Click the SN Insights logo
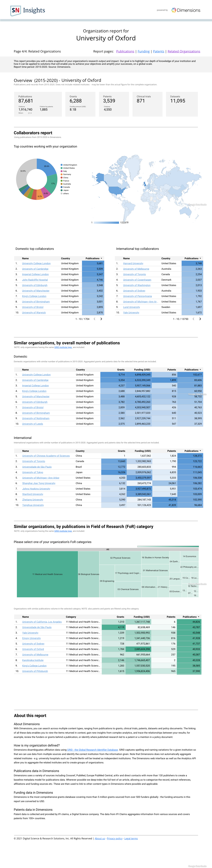Image resolution: width=212 pixels, height=868 pixels. (x=28, y=10)
